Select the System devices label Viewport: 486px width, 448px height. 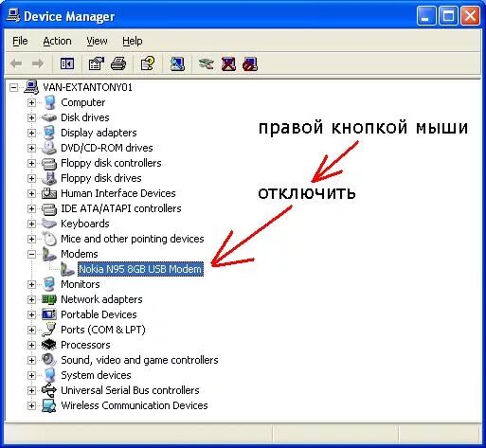96,375
